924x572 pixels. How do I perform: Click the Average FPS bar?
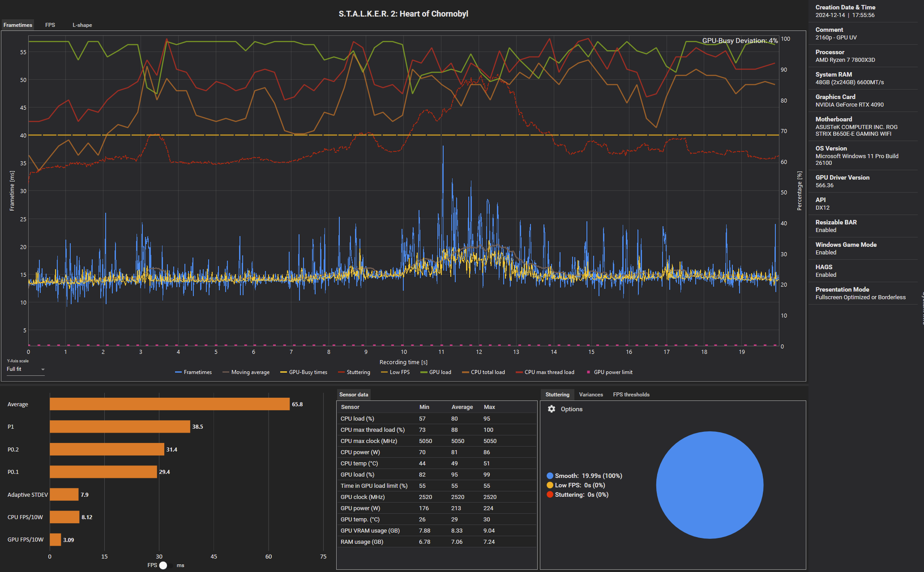pos(169,404)
